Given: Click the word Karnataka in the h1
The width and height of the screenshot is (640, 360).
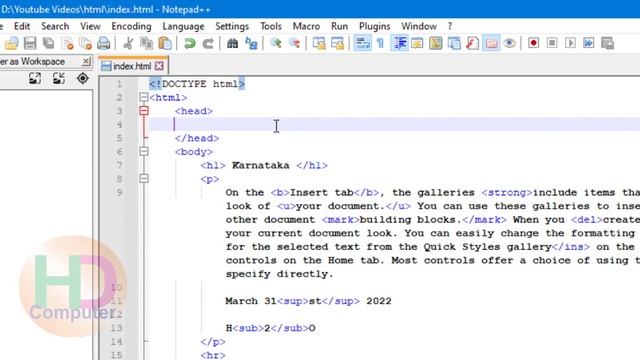Looking at the screenshot, I should [x=261, y=165].
